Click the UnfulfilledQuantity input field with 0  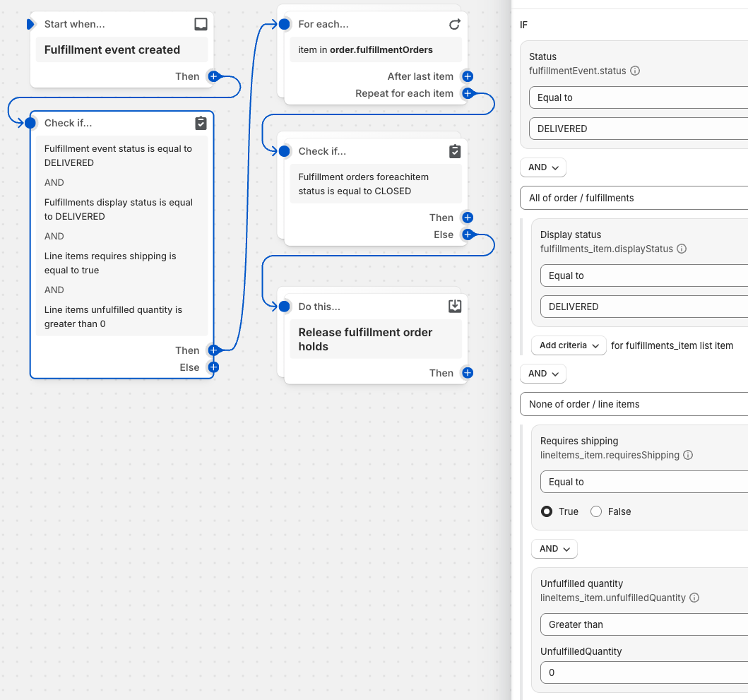coord(643,672)
